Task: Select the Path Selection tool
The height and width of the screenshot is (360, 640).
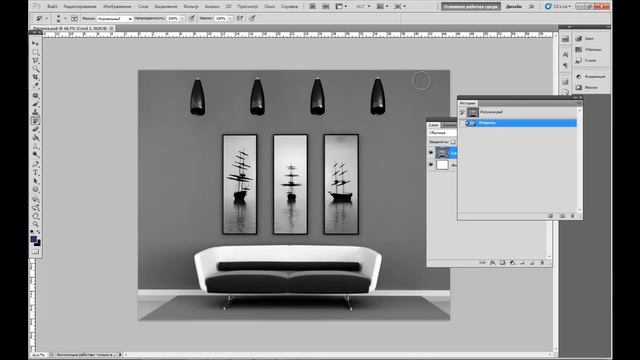Action: [36, 181]
